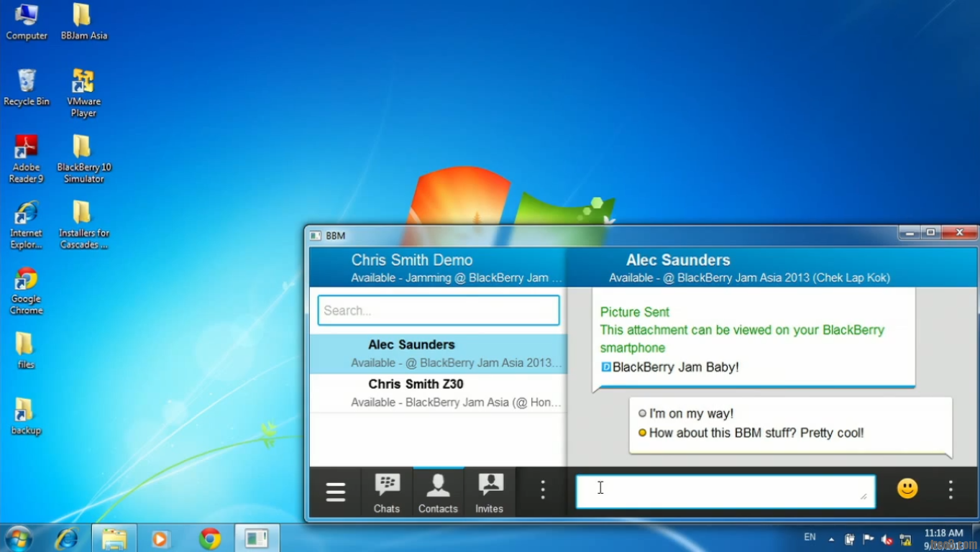Click the BBM taskbar button

tap(257, 538)
